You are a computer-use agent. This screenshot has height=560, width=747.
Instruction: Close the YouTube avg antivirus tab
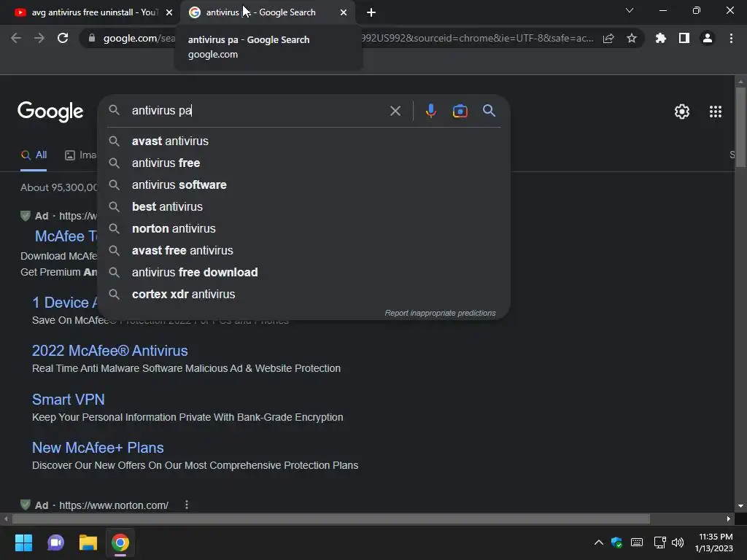[x=169, y=12]
